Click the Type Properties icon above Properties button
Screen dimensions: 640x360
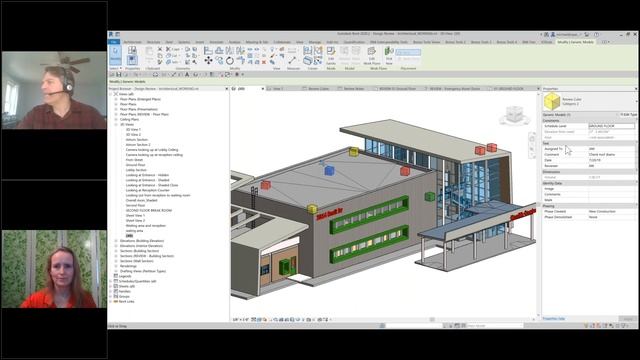[132, 50]
